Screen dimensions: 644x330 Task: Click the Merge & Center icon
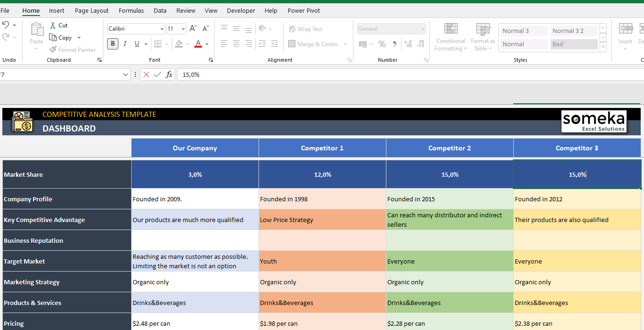tap(313, 44)
